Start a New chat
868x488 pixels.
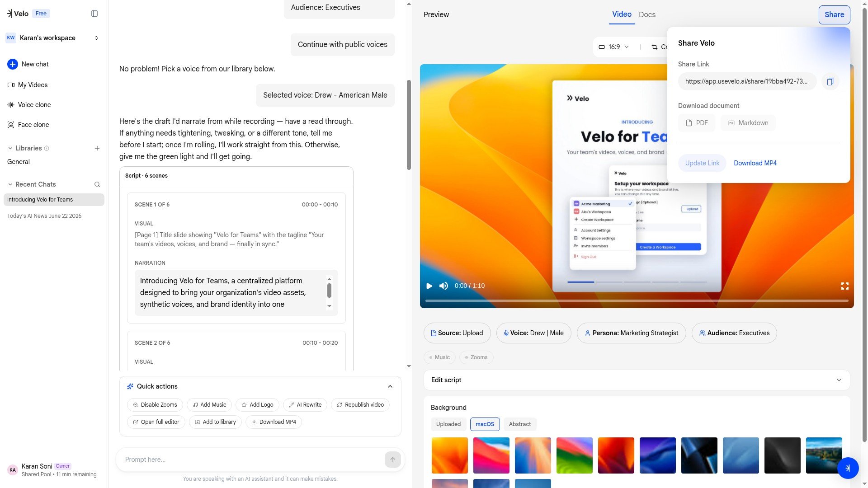(x=28, y=64)
